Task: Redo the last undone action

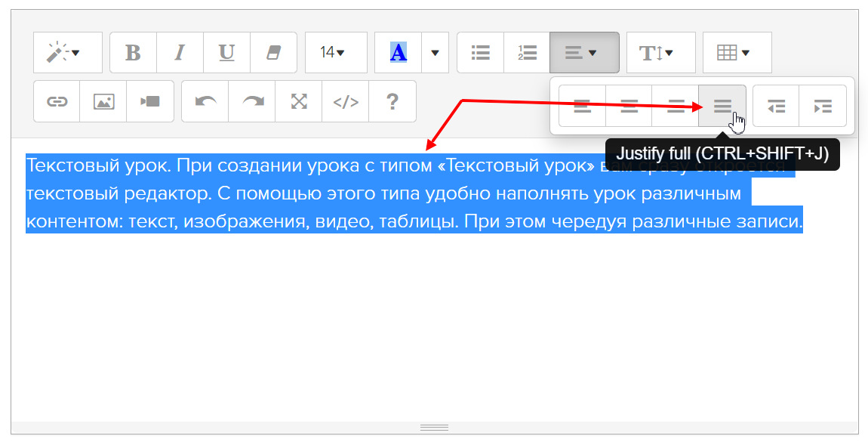Action: click(x=252, y=101)
